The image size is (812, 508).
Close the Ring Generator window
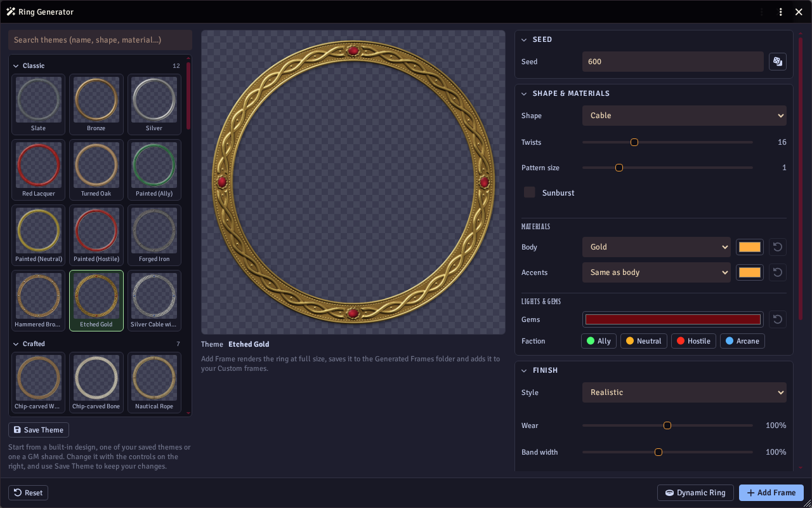tap(799, 12)
